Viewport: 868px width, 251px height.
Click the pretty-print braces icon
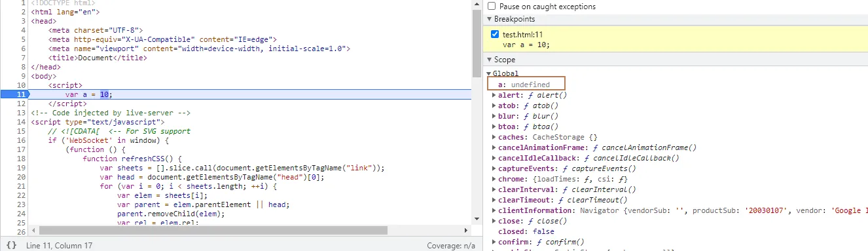click(x=11, y=245)
